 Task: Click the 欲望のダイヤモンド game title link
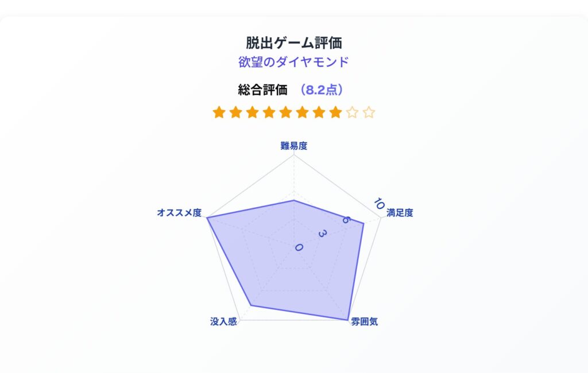click(x=293, y=62)
